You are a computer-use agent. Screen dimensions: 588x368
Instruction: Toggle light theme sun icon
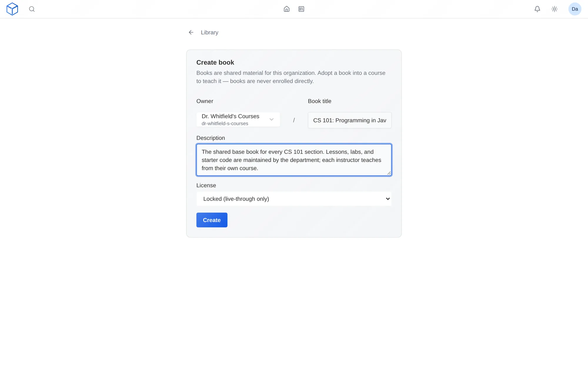click(x=554, y=9)
